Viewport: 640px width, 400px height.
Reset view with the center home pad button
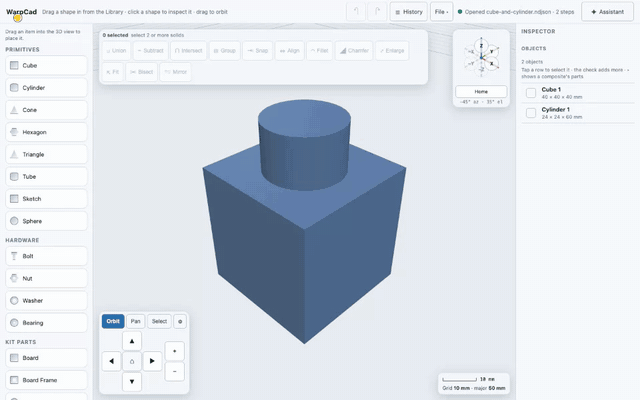pyautogui.click(x=132, y=361)
